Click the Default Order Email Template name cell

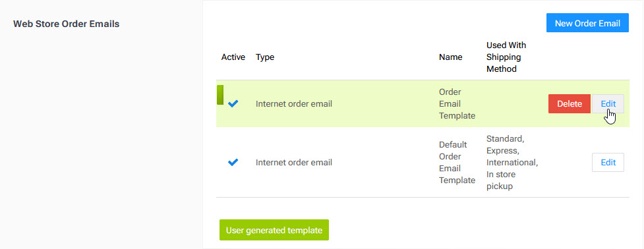tap(457, 163)
